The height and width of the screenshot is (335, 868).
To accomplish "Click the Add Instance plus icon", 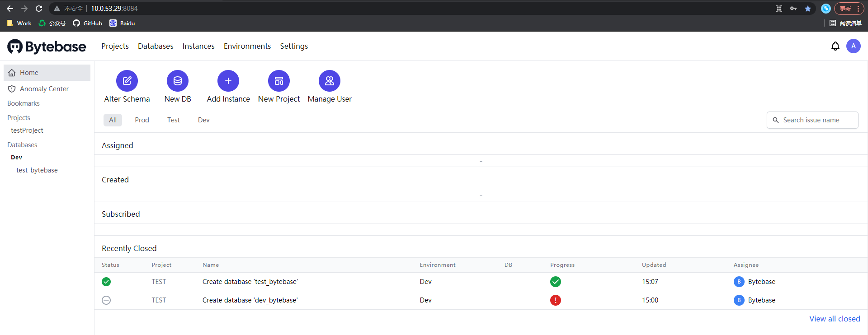I will [x=228, y=81].
